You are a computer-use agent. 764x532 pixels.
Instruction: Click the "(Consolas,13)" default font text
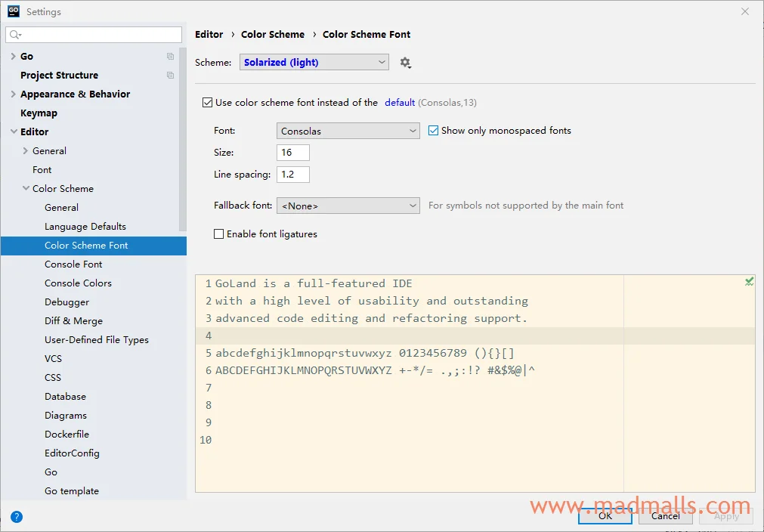click(x=447, y=102)
